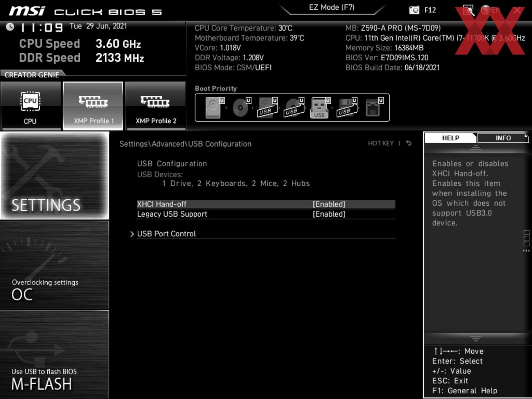The image size is (532, 399).
Task: Click the CPU Core Temperature: 30°C reading
Action: click(x=244, y=28)
